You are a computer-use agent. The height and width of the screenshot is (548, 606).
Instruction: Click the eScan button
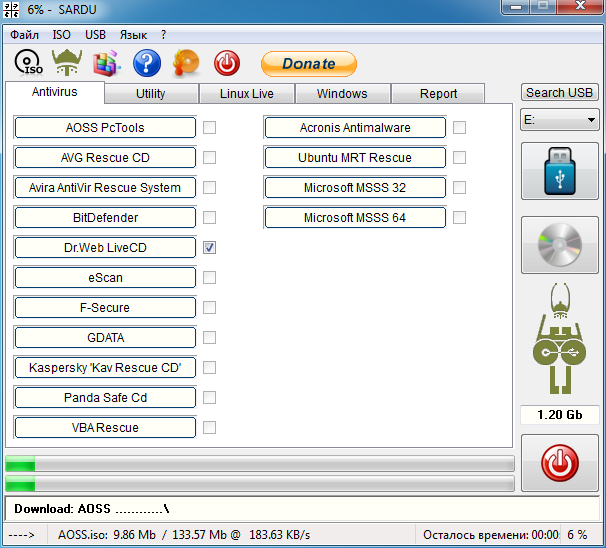pos(105,277)
